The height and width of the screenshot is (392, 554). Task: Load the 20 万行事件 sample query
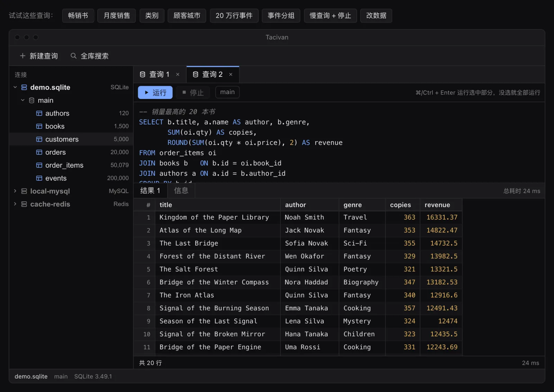(x=234, y=16)
